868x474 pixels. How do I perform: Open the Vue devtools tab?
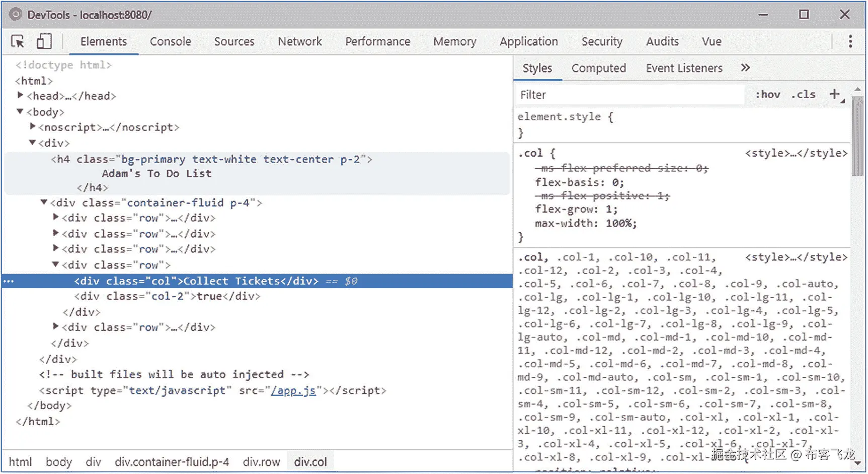tap(712, 41)
